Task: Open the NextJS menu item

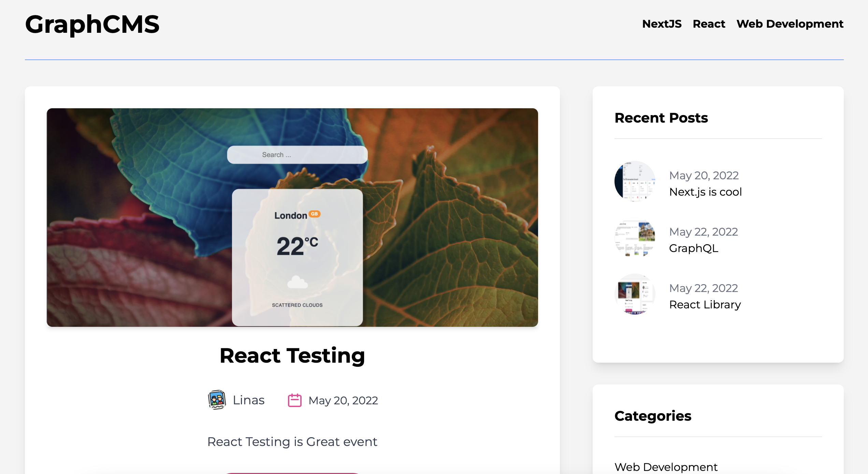Action: tap(662, 24)
